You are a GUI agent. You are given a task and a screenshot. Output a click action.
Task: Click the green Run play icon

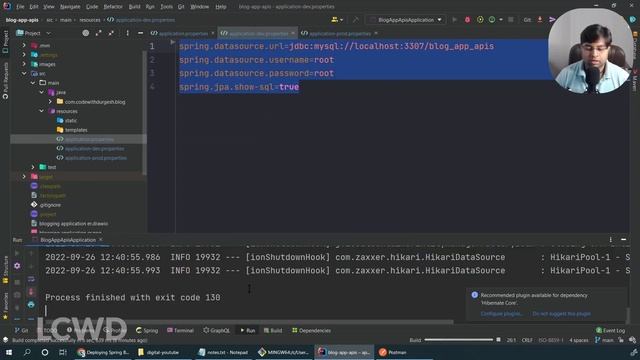(x=454, y=20)
